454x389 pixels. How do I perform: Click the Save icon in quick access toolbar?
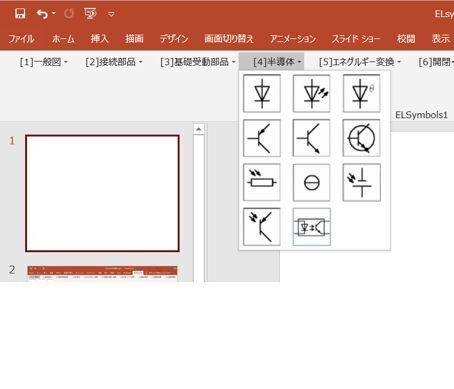point(20,14)
